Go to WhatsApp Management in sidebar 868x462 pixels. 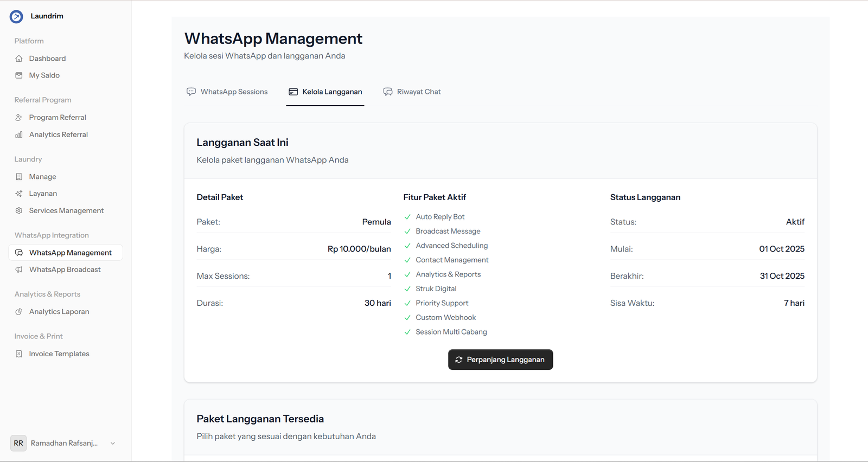point(70,253)
